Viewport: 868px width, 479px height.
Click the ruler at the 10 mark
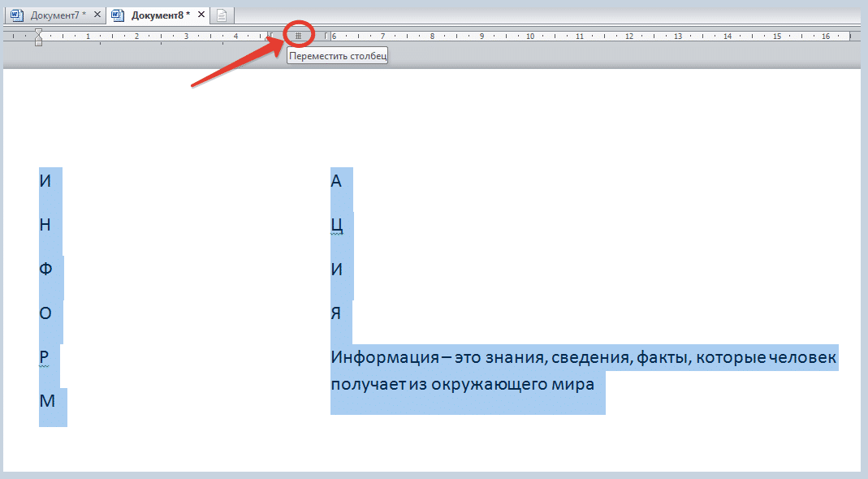(x=529, y=36)
